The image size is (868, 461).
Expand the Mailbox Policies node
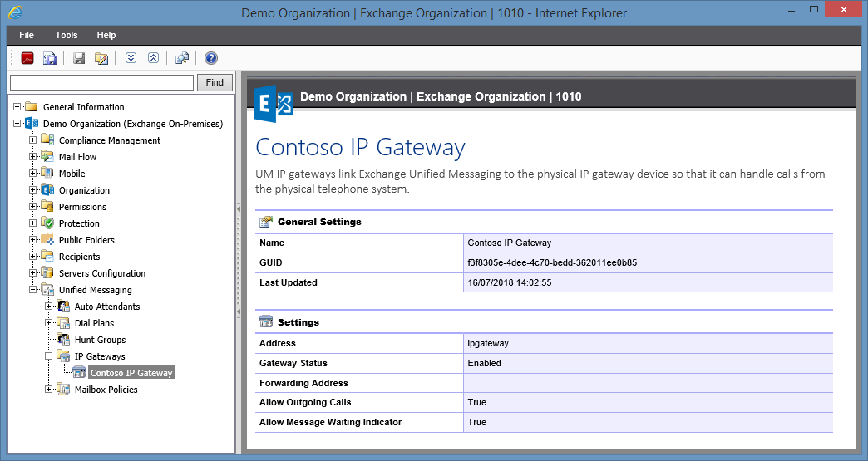click(49, 389)
